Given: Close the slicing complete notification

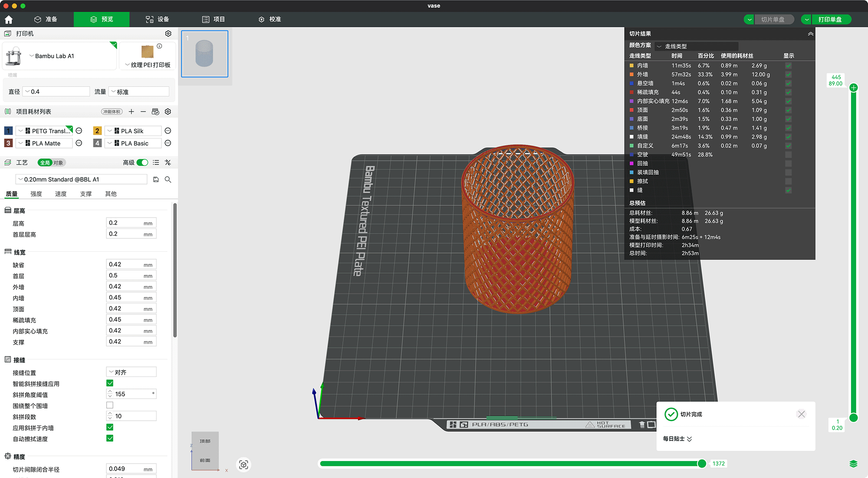Looking at the screenshot, I should pyautogui.click(x=802, y=414).
